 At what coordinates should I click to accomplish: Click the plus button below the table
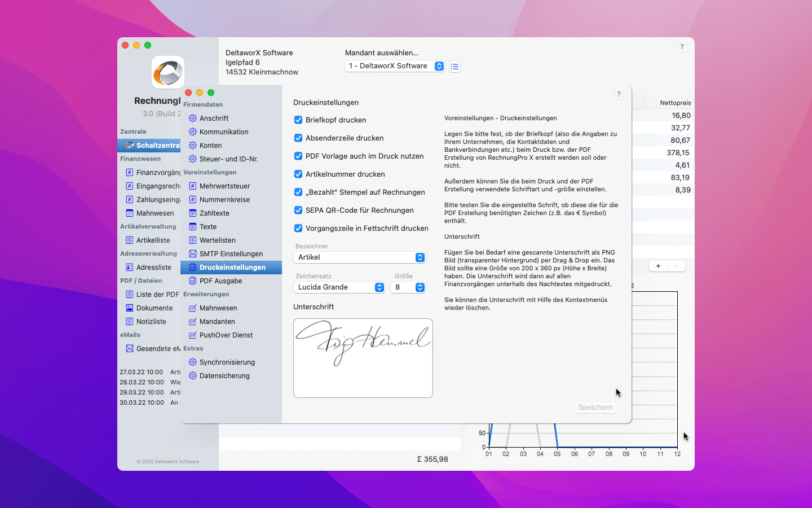tap(658, 266)
